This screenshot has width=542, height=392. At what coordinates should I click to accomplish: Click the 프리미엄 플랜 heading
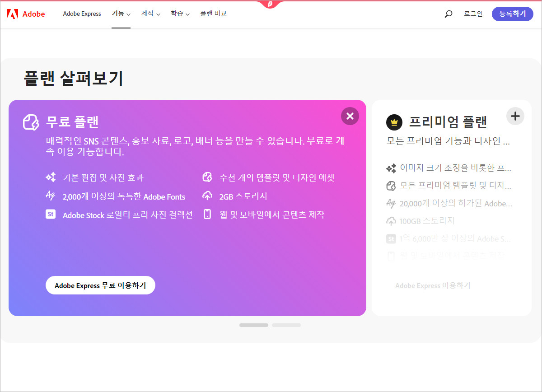point(448,122)
